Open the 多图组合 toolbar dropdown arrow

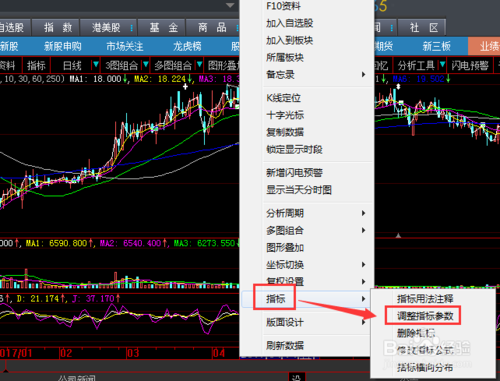199,64
